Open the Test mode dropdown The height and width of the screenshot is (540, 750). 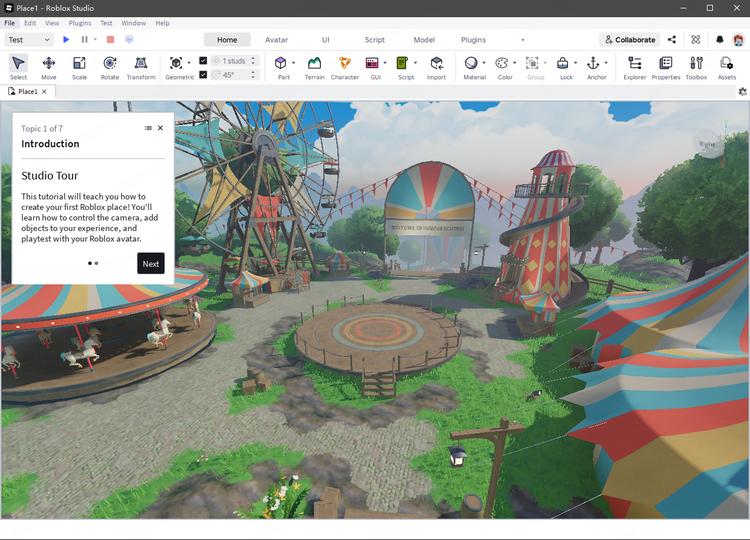point(29,40)
